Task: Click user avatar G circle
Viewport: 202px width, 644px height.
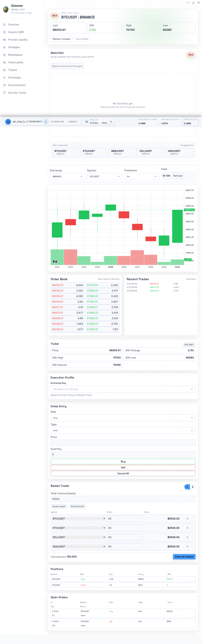Action: click(8, 122)
